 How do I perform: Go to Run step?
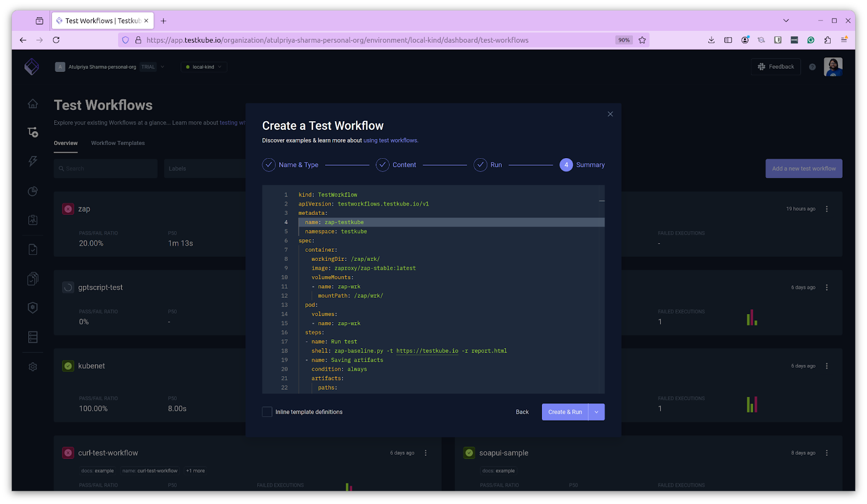488,165
